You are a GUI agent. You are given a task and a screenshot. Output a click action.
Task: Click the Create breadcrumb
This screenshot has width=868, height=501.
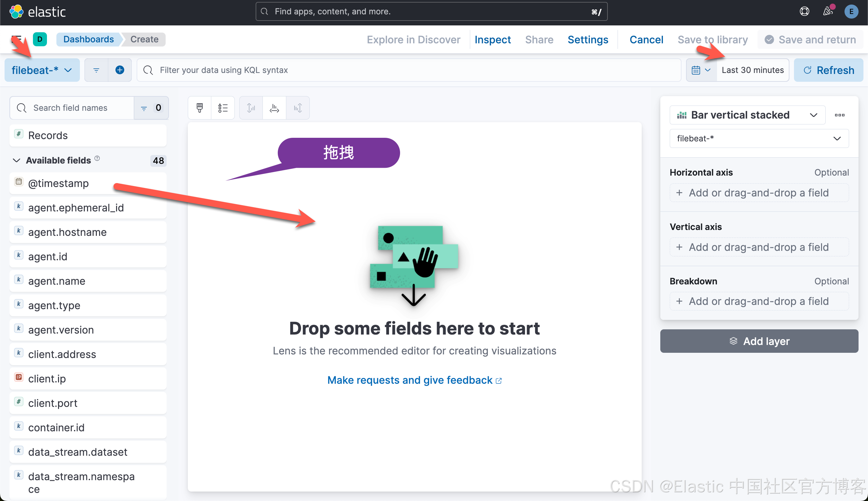click(144, 39)
